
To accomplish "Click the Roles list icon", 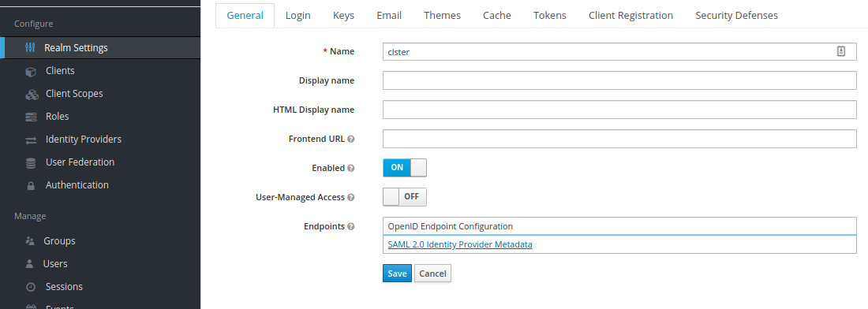I will [x=31, y=117].
